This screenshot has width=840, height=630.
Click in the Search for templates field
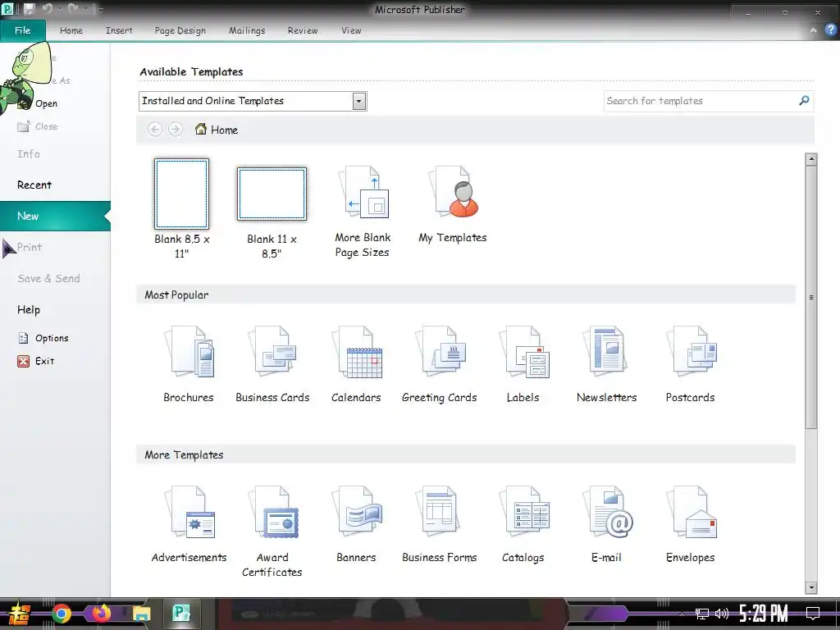pyautogui.click(x=701, y=101)
